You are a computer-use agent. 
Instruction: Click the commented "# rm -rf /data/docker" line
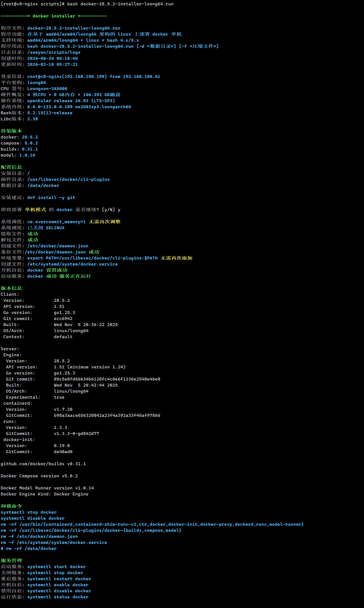pyautogui.click(x=29, y=549)
